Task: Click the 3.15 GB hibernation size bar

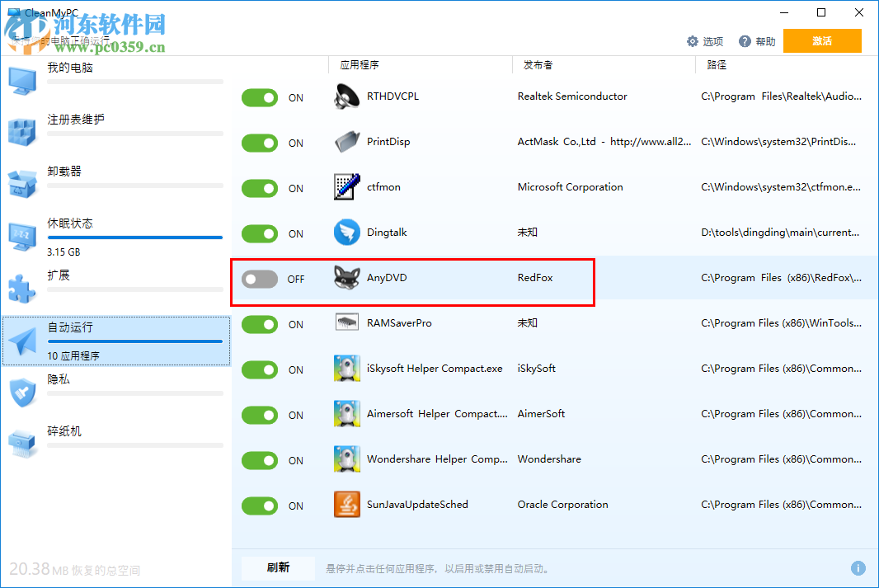Action: [x=135, y=238]
